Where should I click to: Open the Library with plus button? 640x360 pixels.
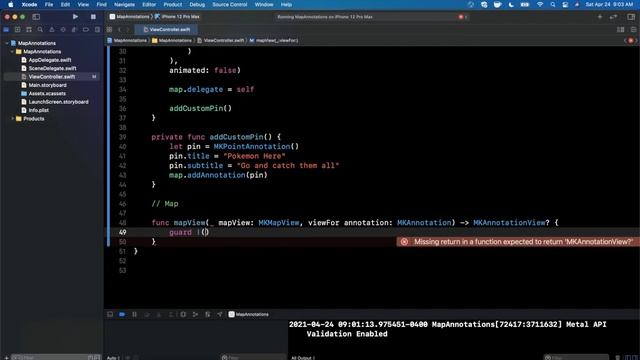pos(600,17)
